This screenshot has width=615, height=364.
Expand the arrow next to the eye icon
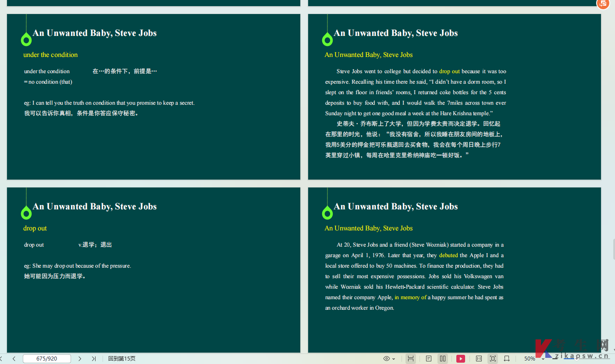[x=394, y=359]
